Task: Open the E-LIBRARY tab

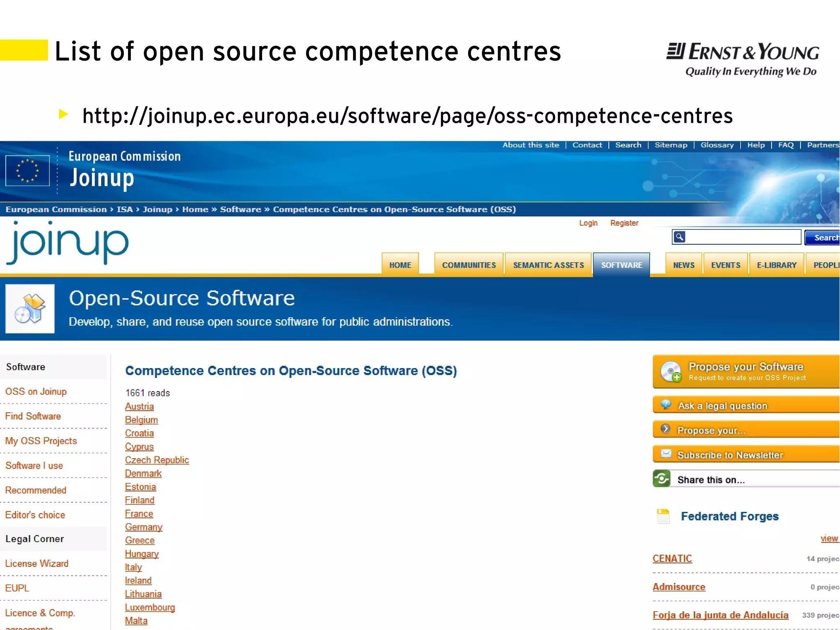Action: pos(776,265)
